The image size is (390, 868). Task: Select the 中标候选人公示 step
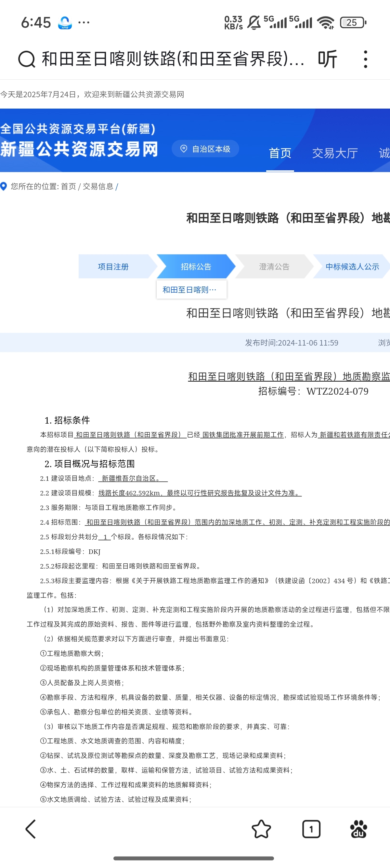coord(352,267)
